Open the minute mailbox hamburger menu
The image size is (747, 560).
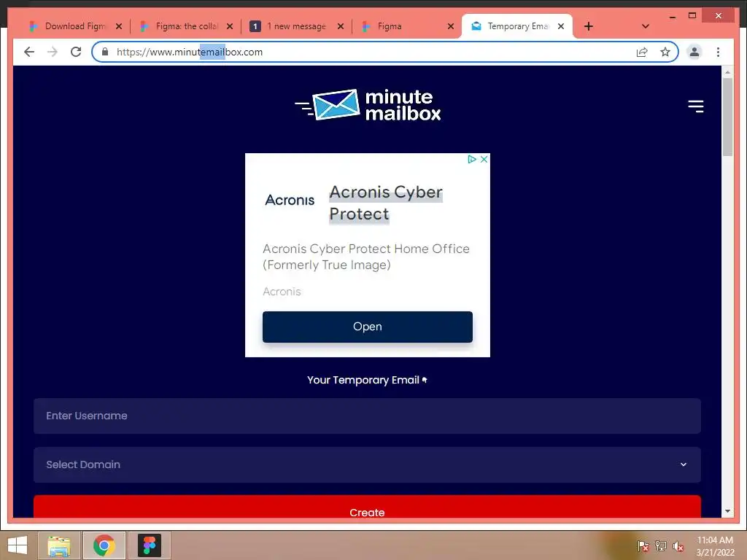pyautogui.click(x=695, y=106)
